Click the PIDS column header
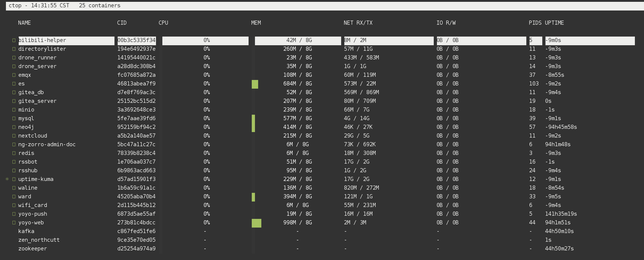The height and width of the screenshot is (260, 644). (x=535, y=23)
